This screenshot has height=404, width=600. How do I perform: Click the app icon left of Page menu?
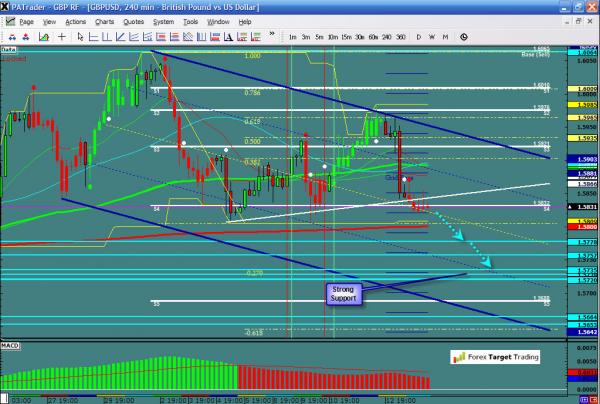pyautogui.click(x=9, y=20)
